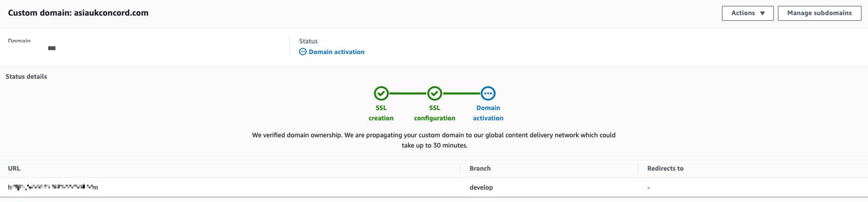This screenshot has width=868, height=202.
Task: Open the Actions dropdown menu
Action: [x=747, y=13]
